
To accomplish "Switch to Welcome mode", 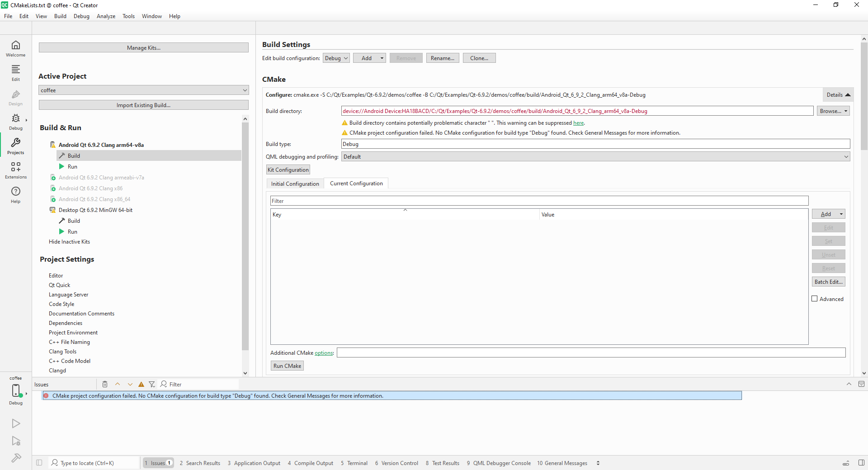I will pyautogui.click(x=16, y=48).
